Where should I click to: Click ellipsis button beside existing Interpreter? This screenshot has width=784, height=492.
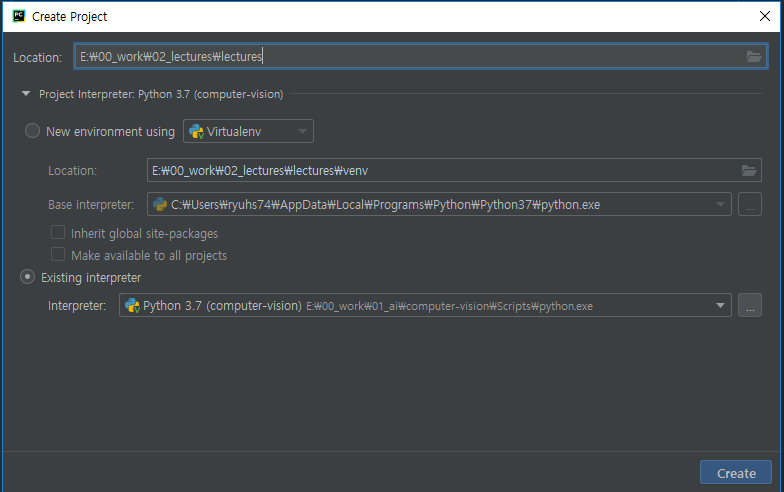[750, 305]
